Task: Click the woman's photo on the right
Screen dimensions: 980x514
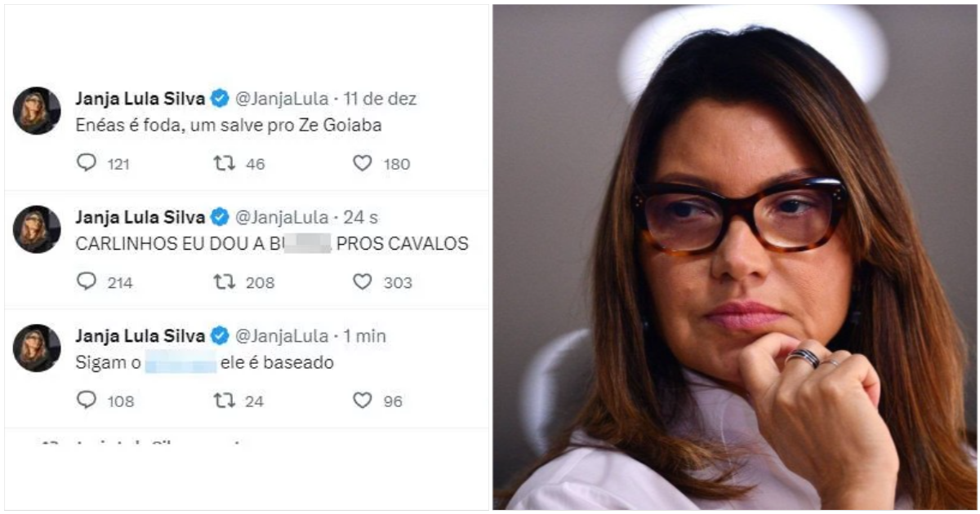Action: tap(734, 258)
